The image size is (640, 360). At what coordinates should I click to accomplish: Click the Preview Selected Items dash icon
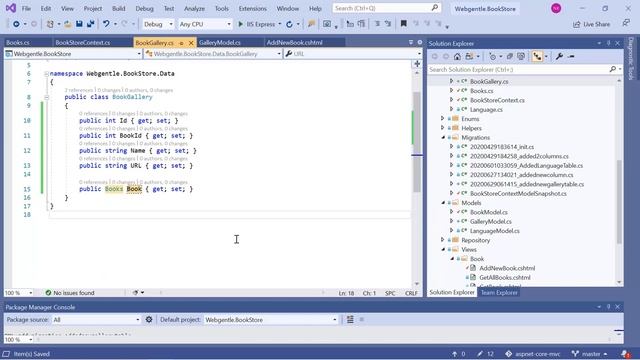point(571,56)
